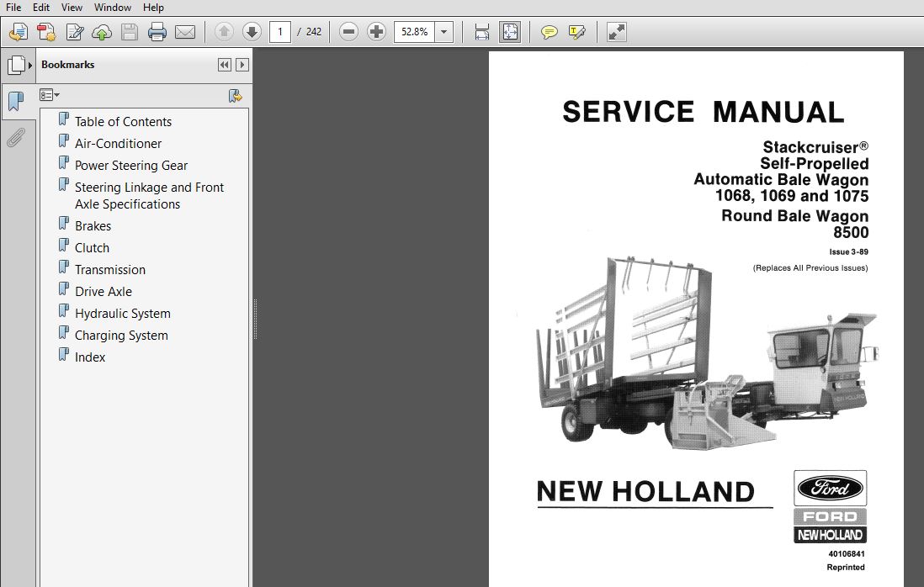Open the Air-Conditioner bookmark
Image resolution: width=924 pixels, height=587 pixels.
[x=118, y=144]
